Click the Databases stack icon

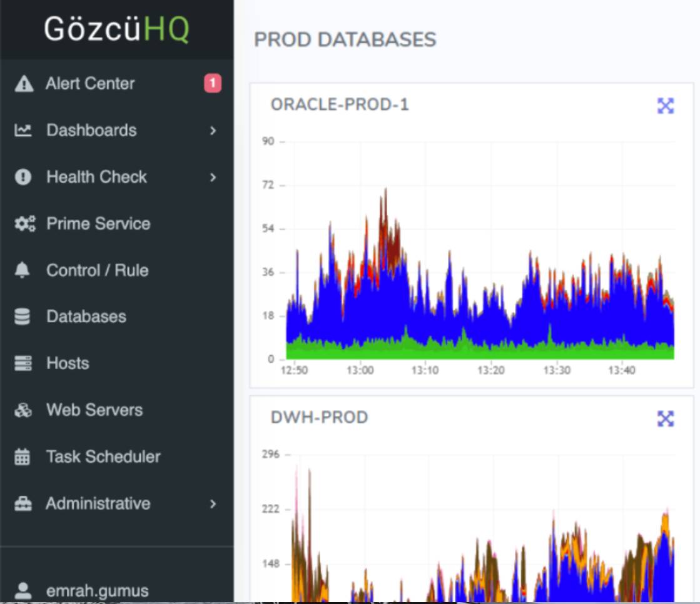(x=23, y=316)
